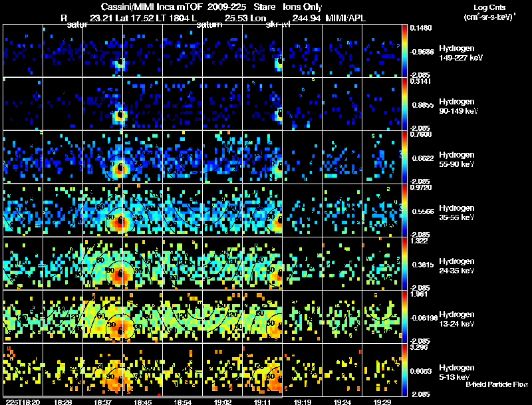The height and width of the screenshot is (405, 532).
Task: Click the 0.9720 scale maximum value
Action: pos(421,188)
